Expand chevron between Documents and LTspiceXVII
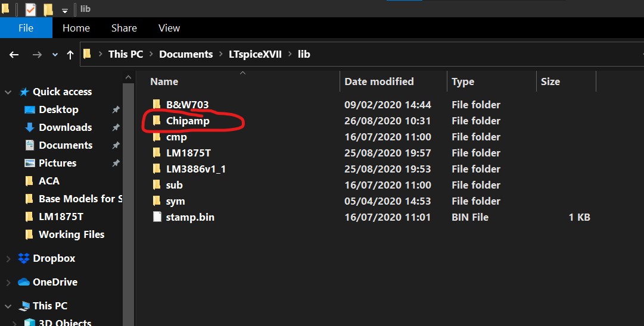This screenshot has width=644, height=326. tap(221, 54)
